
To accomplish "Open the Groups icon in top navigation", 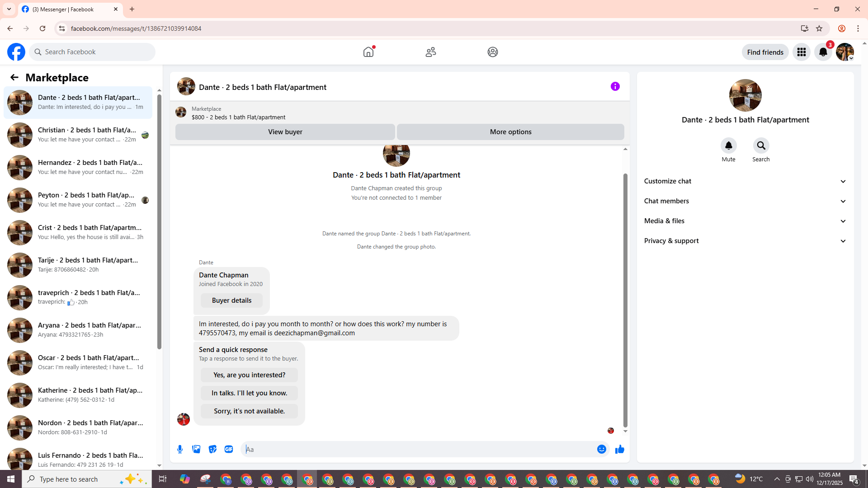I will (493, 52).
